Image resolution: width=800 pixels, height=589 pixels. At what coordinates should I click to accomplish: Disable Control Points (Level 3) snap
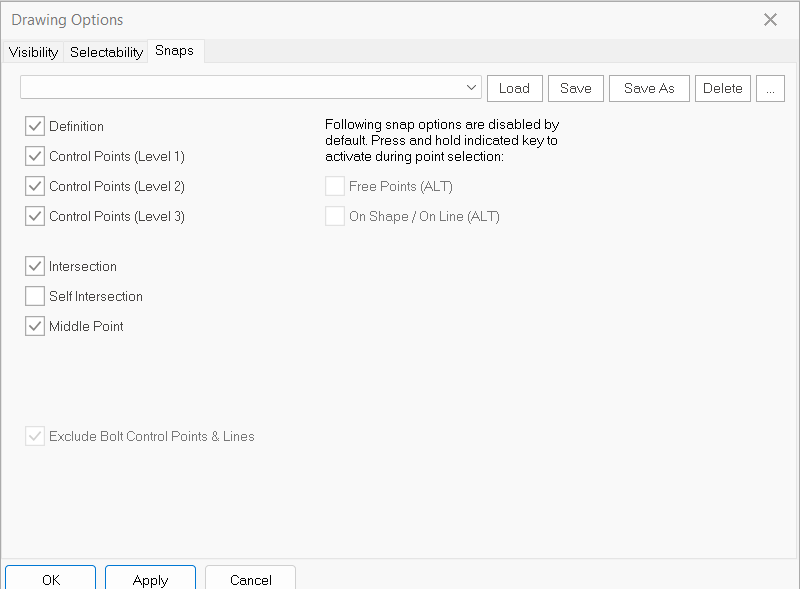35,216
